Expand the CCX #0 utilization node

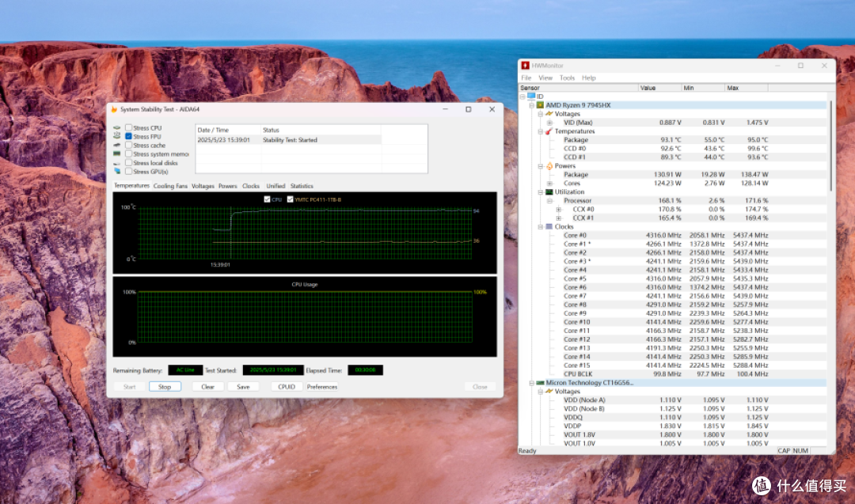tap(558, 209)
